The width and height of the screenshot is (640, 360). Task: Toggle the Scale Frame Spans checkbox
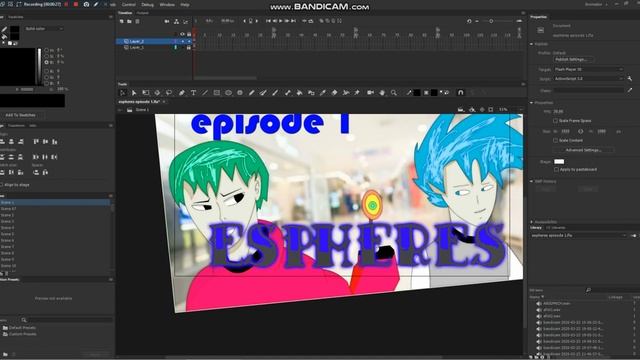pyautogui.click(x=556, y=121)
